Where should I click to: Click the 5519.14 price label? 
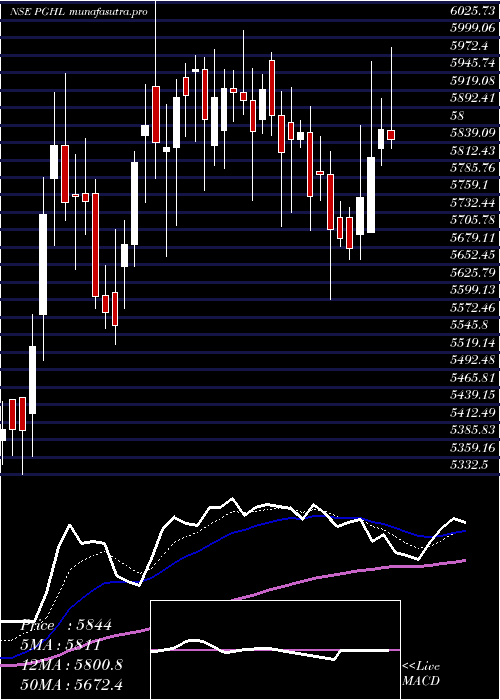(472, 343)
